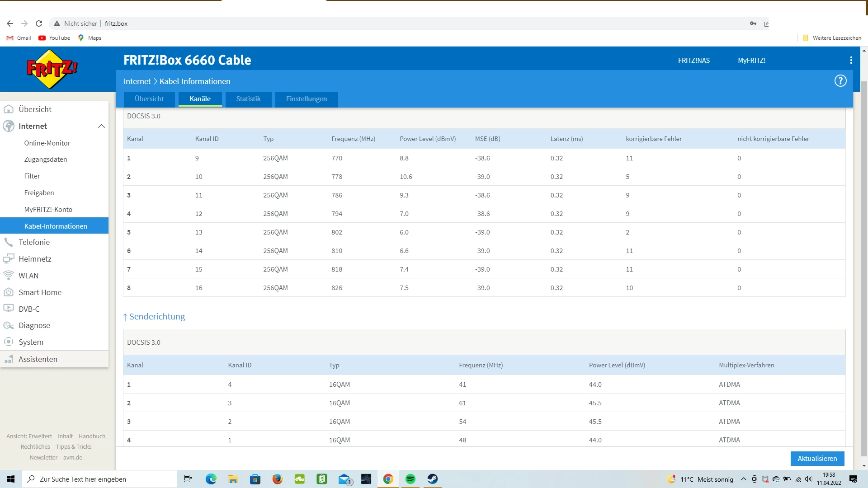Click the Telefonie phone icon in sidebar
The image size is (868, 488).
pos(8,242)
